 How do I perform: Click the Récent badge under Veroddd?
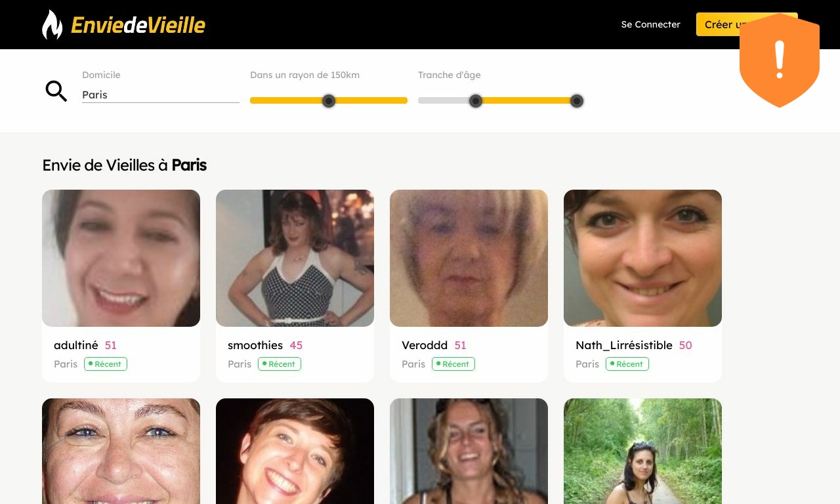coord(453,364)
